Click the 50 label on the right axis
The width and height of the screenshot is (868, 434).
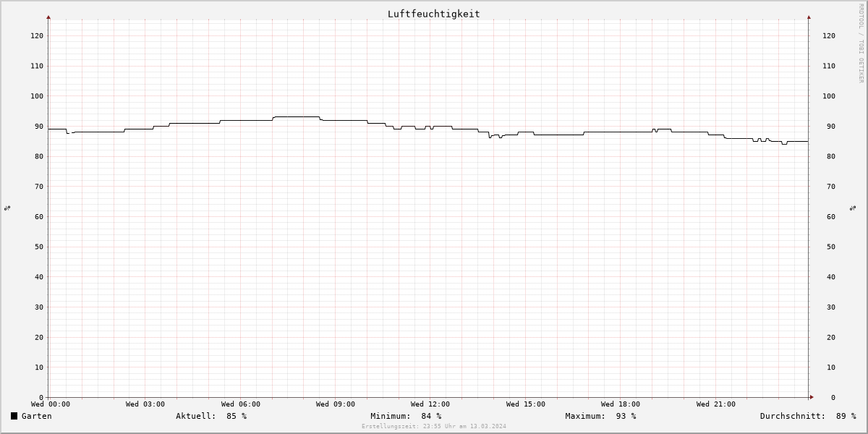(831, 247)
